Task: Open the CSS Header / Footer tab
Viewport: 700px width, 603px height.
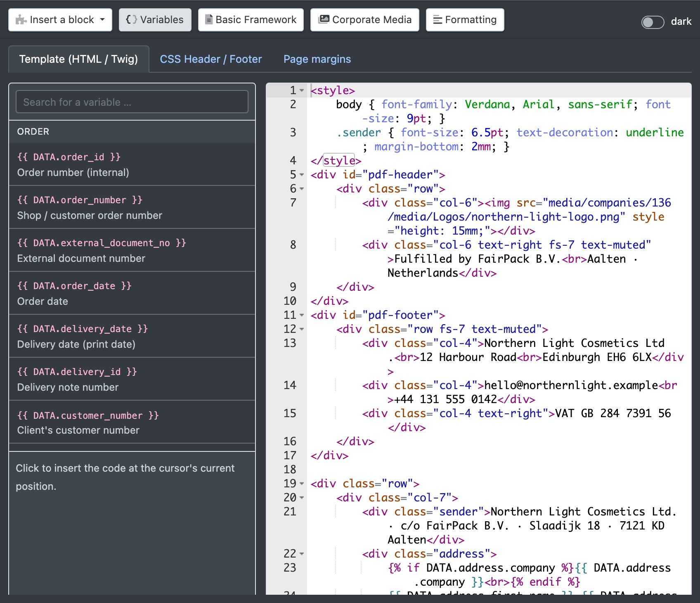Action: [x=211, y=59]
